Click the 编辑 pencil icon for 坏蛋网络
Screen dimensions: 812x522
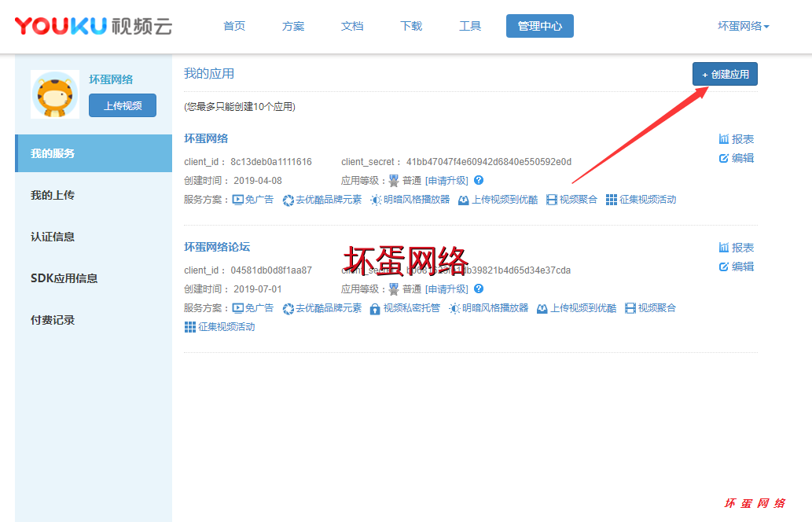[724, 158]
